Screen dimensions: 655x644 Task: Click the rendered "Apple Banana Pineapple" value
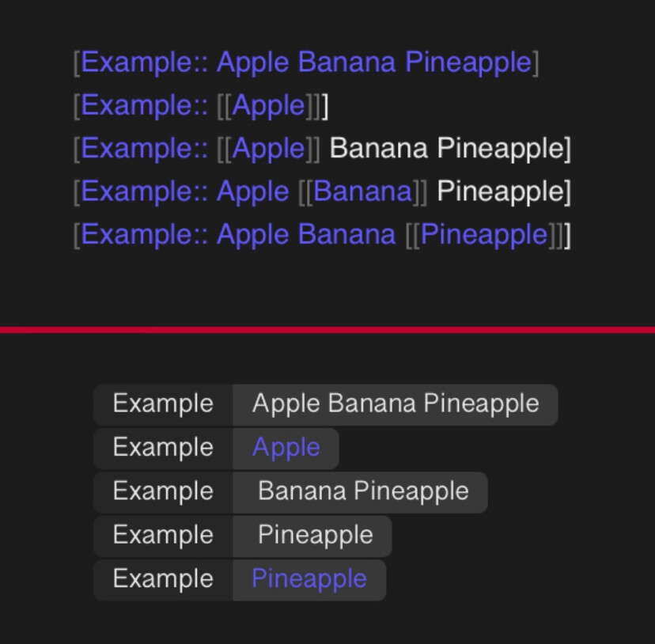tap(395, 404)
